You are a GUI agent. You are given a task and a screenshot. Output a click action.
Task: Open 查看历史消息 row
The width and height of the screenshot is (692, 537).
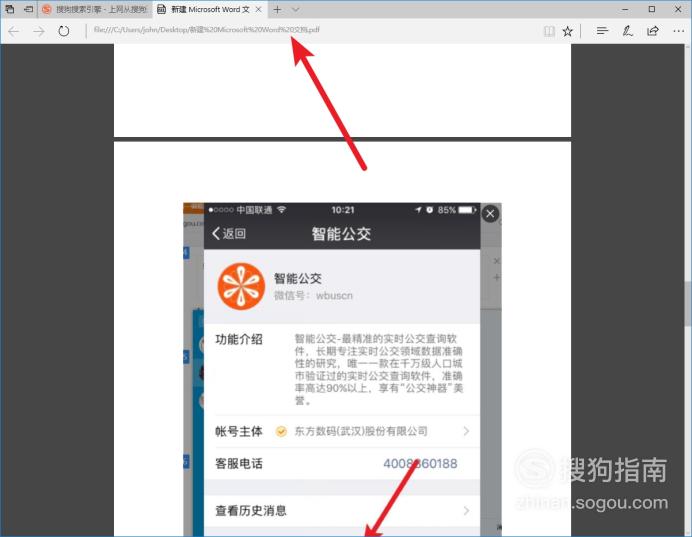point(342,511)
